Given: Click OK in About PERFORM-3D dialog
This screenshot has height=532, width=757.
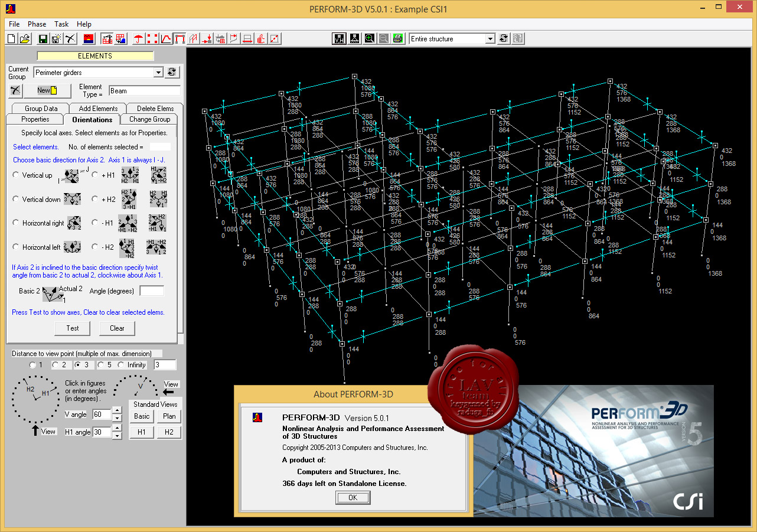Looking at the screenshot, I should click(353, 498).
